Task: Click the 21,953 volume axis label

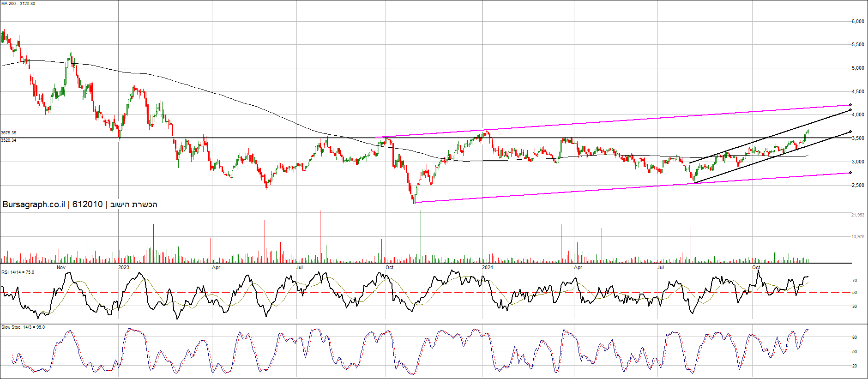Action: pyautogui.click(x=858, y=215)
